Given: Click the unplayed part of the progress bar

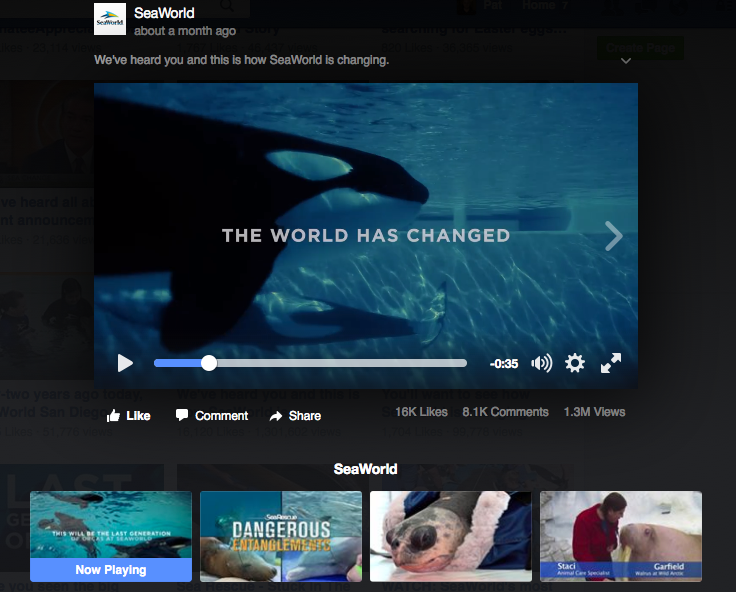Looking at the screenshot, I should [x=342, y=363].
